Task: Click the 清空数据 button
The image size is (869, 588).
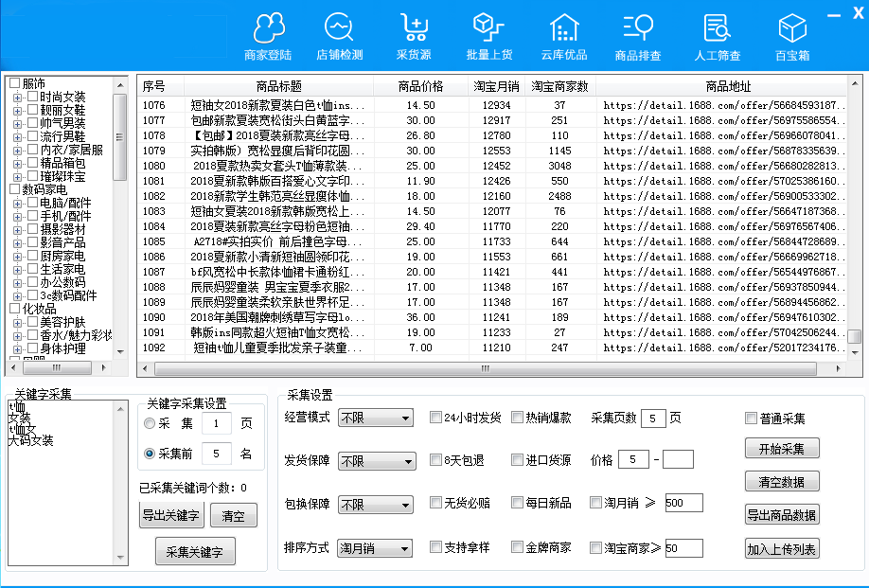Action: pyautogui.click(x=781, y=482)
